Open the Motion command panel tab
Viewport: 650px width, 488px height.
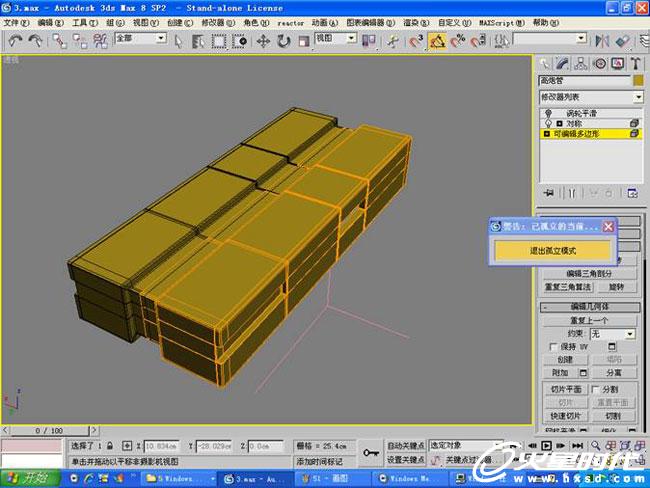600,63
